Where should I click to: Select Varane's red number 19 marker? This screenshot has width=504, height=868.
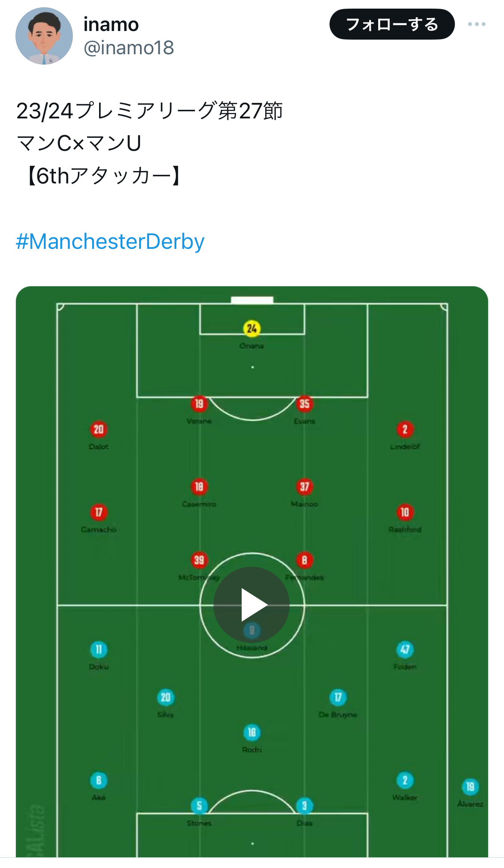pyautogui.click(x=199, y=404)
